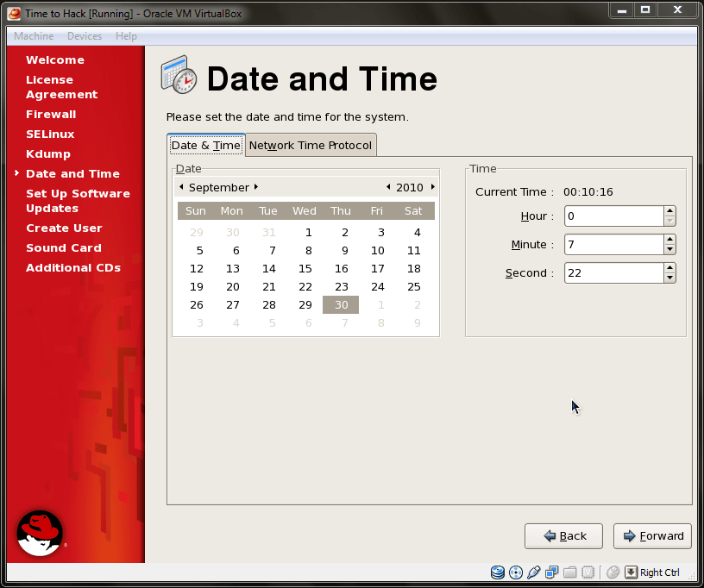704x588 pixels.
Task: Click the Forward button
Action: click(x=652, y=536)
